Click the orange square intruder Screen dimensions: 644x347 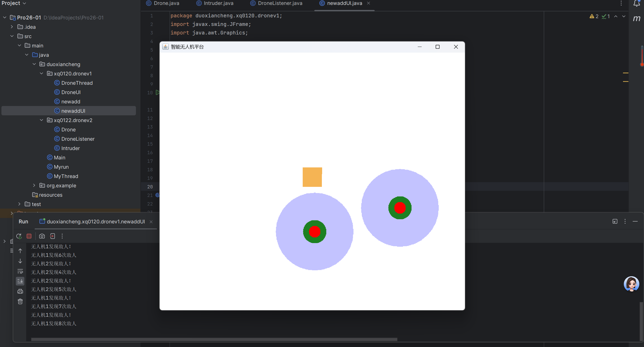(312, 177)
